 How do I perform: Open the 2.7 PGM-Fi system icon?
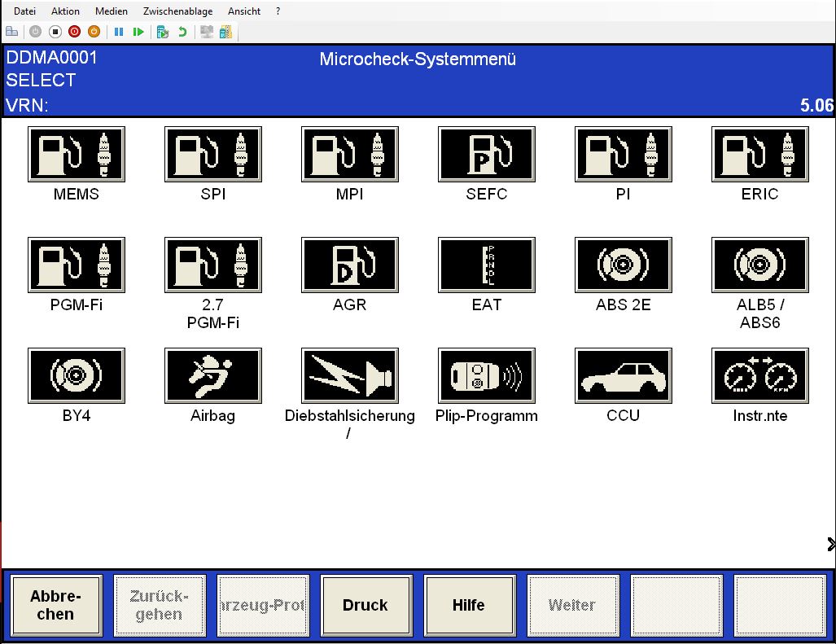coord(212,265)
